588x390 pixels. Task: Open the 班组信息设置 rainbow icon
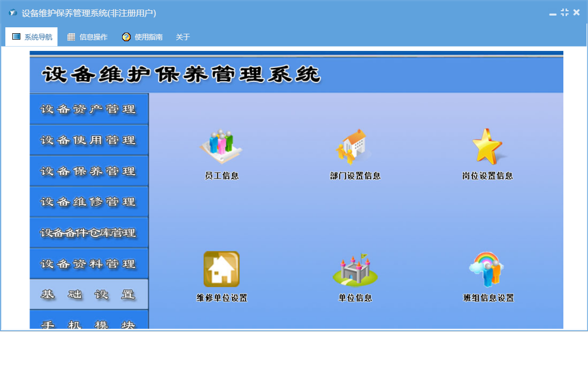[487, 269]
